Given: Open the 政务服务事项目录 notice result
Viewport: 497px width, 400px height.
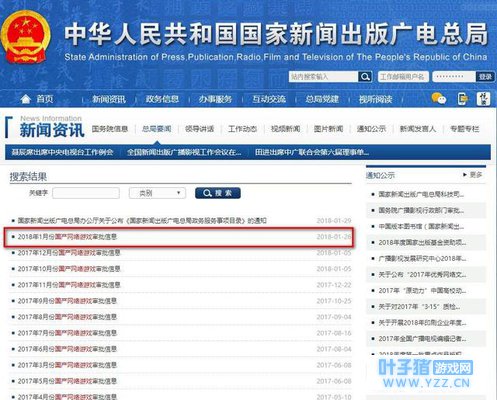Looking at the screenshot, I should [x=142, y=221].
